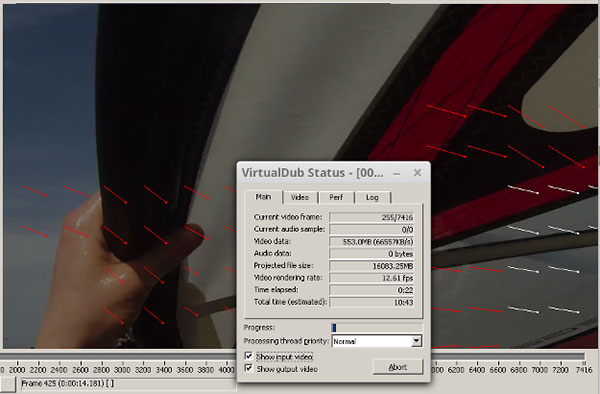The image size is (600, 394).
Task: Minimize the VirtualDub Status dialog
Action: click(397, 173)
